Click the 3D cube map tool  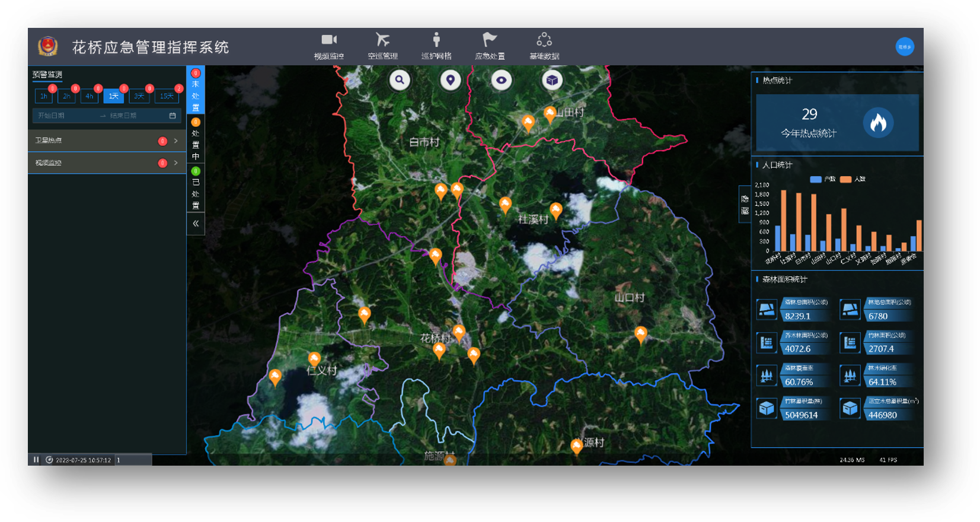(x=552, y=80)
